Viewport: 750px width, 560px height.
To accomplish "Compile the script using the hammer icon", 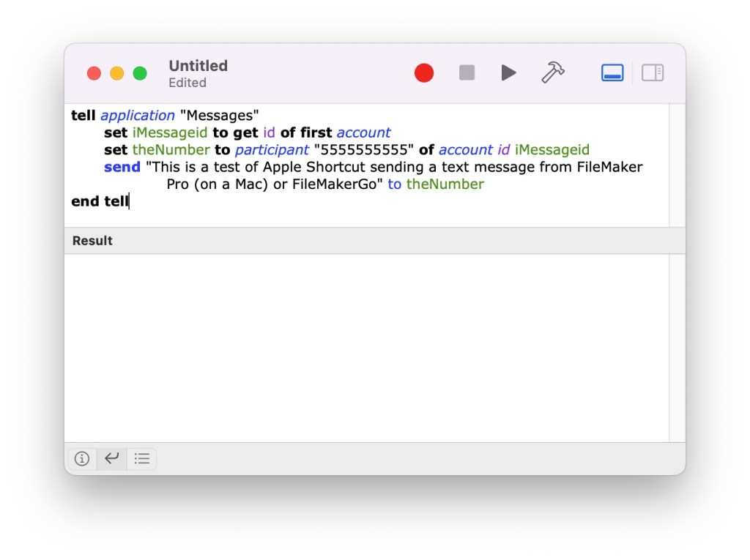I will click(552, 72).
